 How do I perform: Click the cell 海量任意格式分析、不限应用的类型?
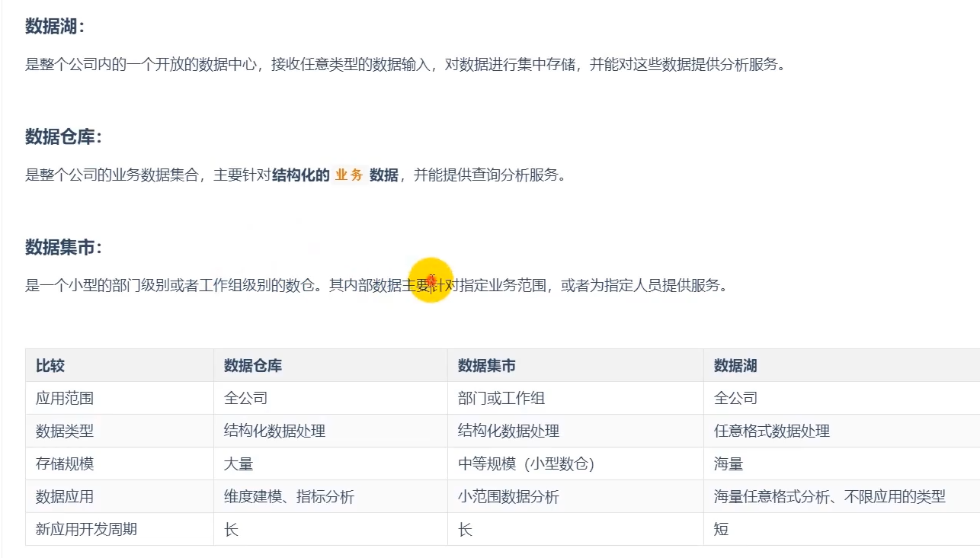[x=830, y=496]
